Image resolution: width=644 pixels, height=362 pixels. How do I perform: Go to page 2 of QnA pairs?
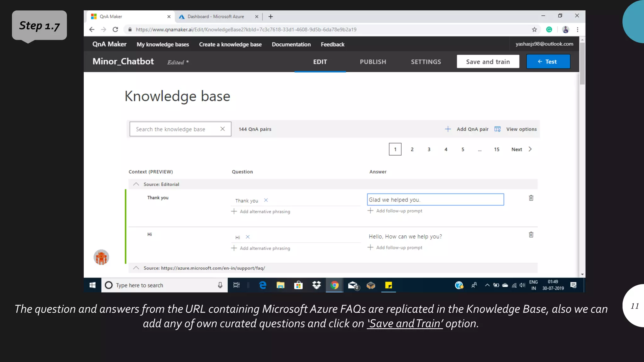coord(412,149)
